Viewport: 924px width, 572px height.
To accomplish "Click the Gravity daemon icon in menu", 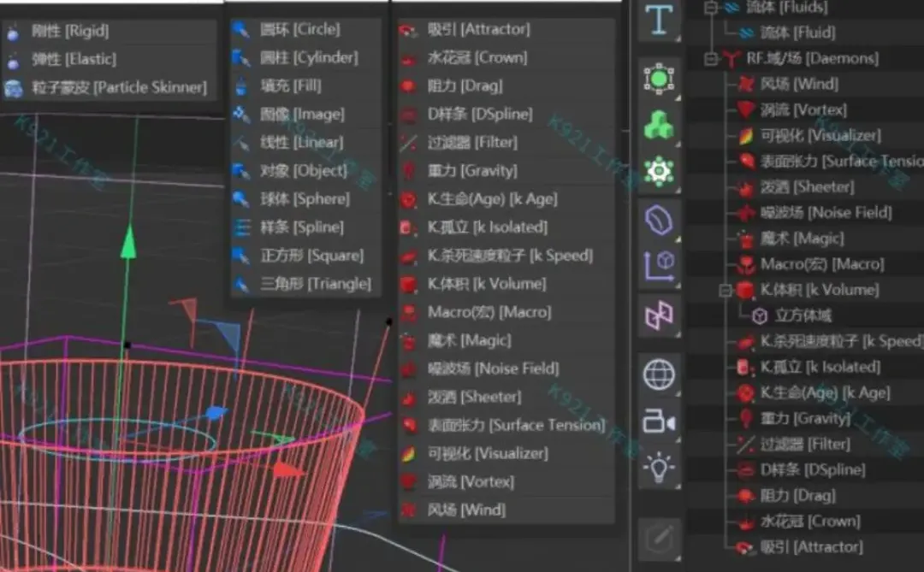I will (x=408, y=171).
